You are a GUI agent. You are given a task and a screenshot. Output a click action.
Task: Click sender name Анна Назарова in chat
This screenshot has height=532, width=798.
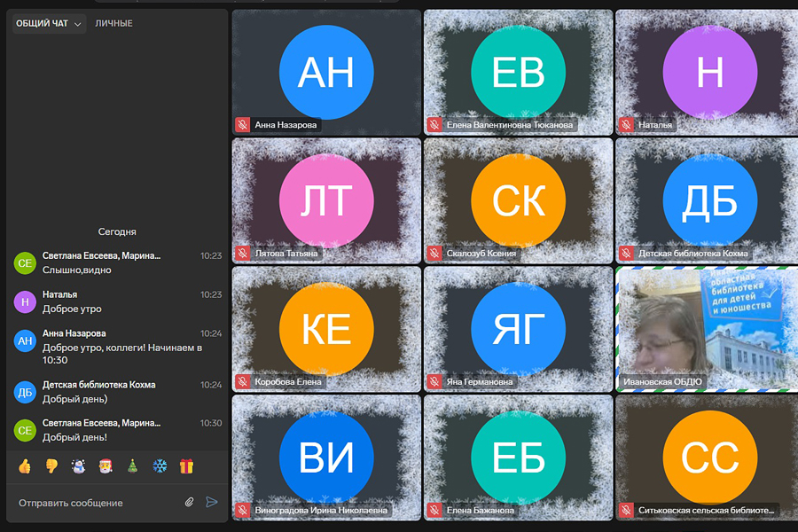[x=74, y=333]
